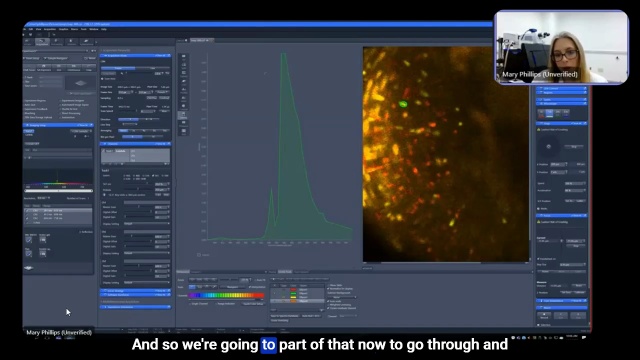Adjust the scan Speed slider
Viewport: 640px width, 360px height.
[128, 111]
